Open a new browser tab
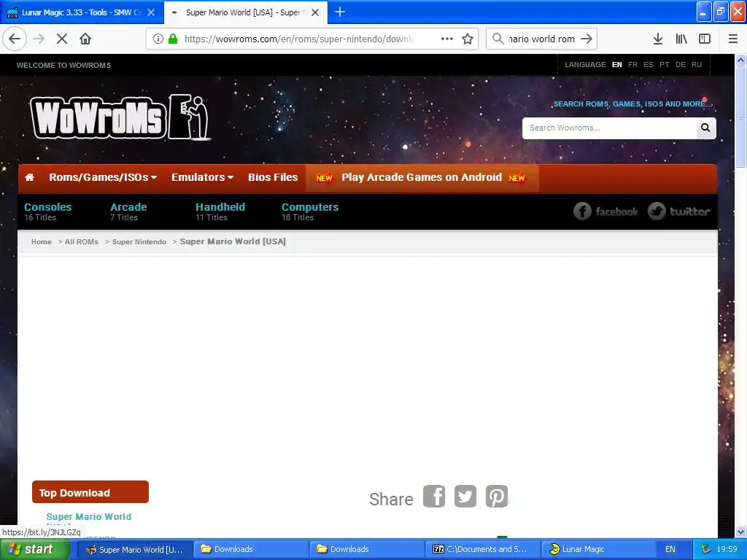747x560 pixels. [x=340, y=12]
